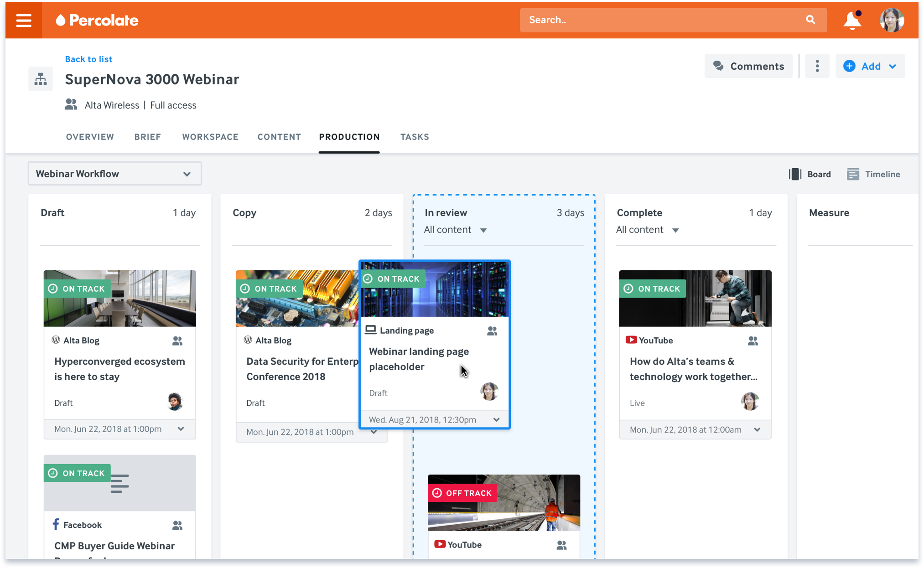
Task: Open the three-dot overflow menu
Action: [x=817, y=66]
